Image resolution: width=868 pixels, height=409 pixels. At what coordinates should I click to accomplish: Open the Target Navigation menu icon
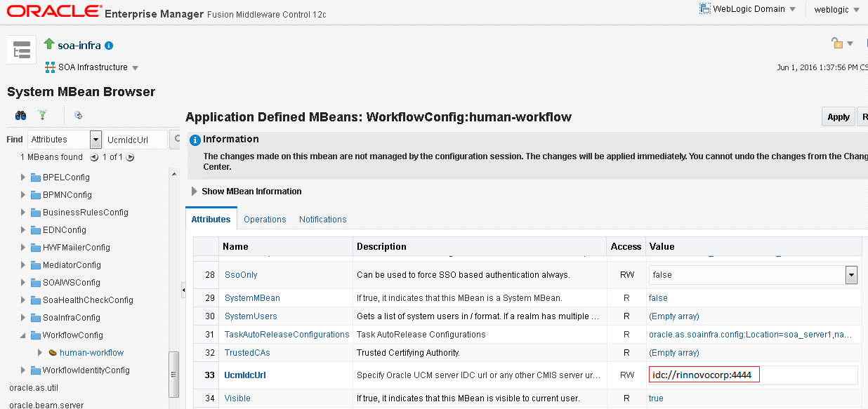click(x=21, y=49)
